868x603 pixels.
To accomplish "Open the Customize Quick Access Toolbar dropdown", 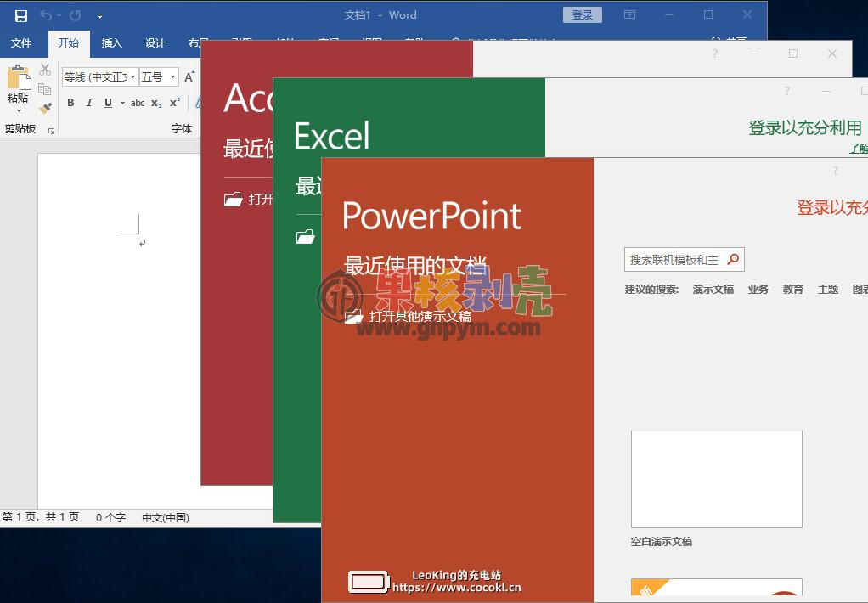I will click(x=99, y=16).
